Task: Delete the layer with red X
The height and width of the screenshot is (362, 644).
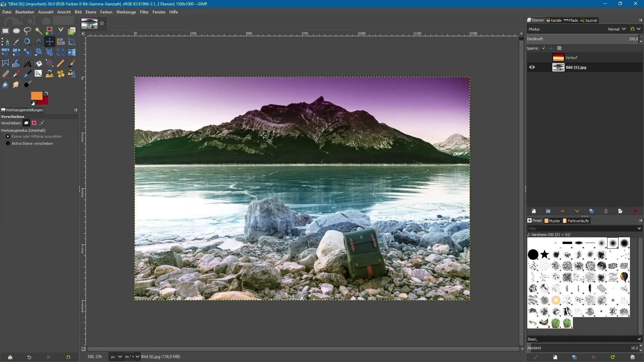Action: (x=635, y=211)
